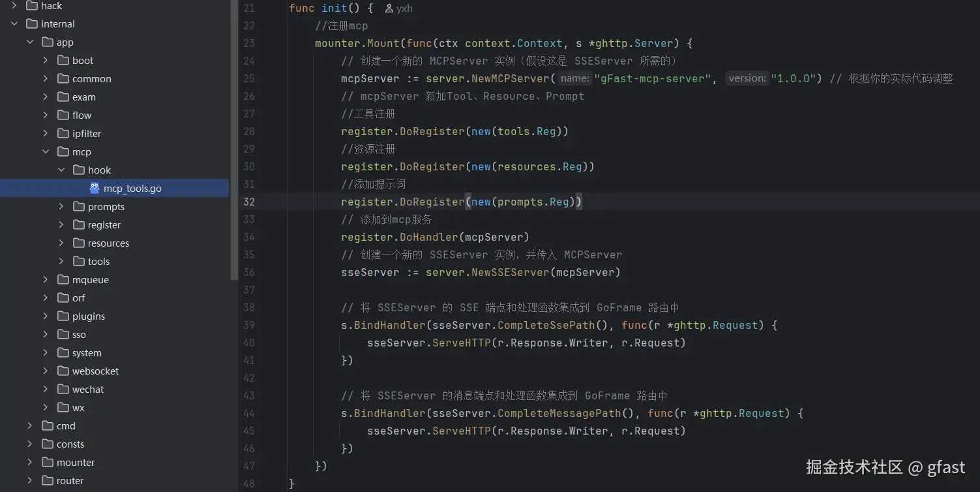Expand the wechat folder chevron

coord(46,390)
